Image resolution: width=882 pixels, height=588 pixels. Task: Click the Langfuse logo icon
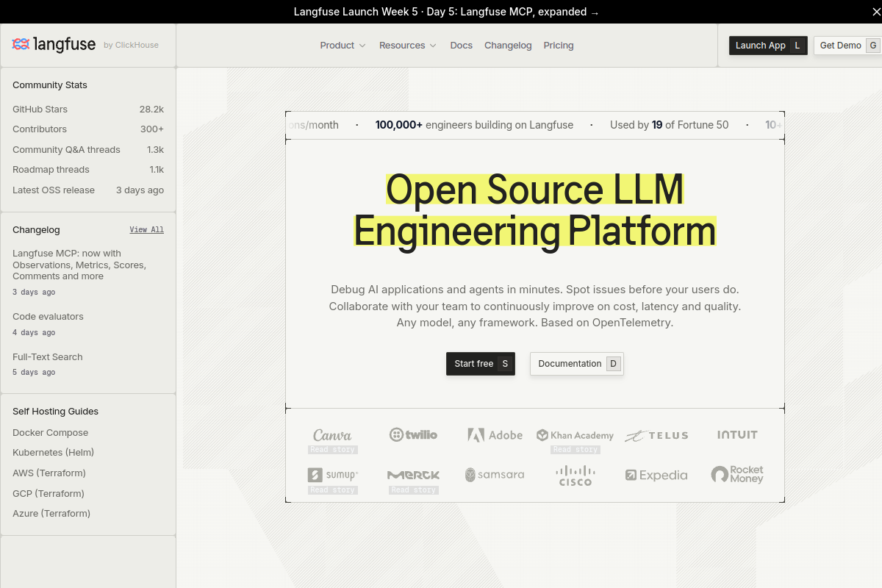21,45
